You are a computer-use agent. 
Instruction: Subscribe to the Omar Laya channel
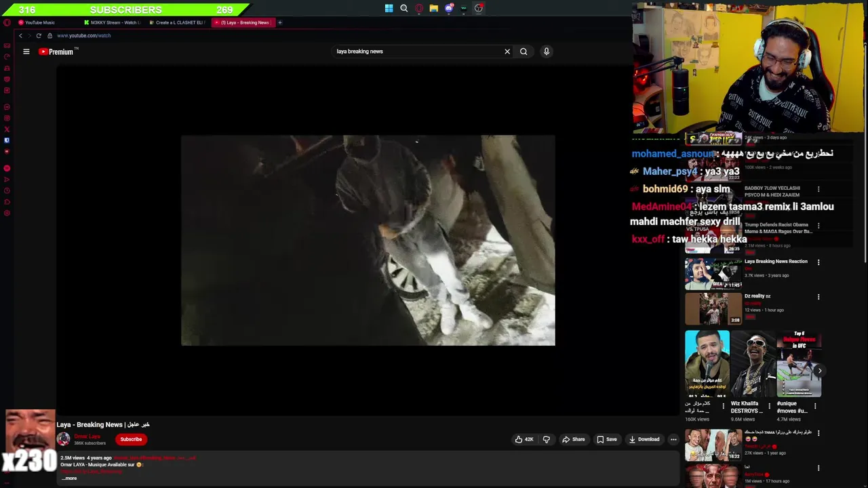(x=131, y=439)
